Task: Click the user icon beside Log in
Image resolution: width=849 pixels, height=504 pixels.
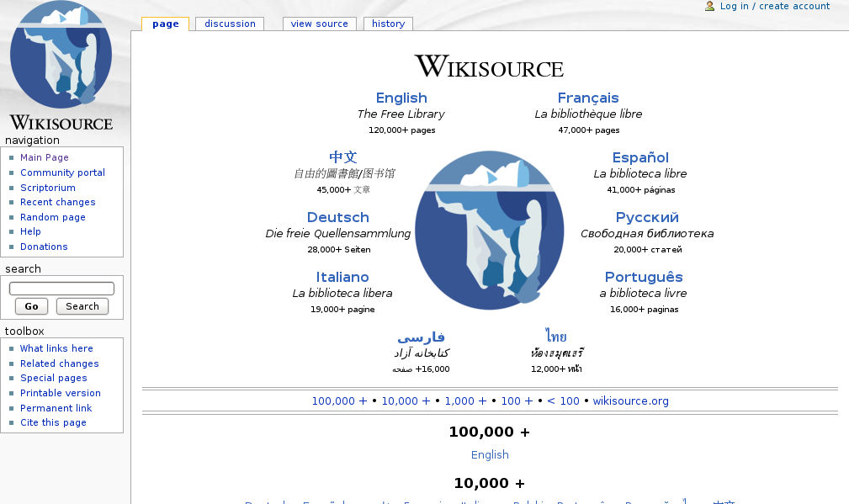Action: [x=709, y=6]
